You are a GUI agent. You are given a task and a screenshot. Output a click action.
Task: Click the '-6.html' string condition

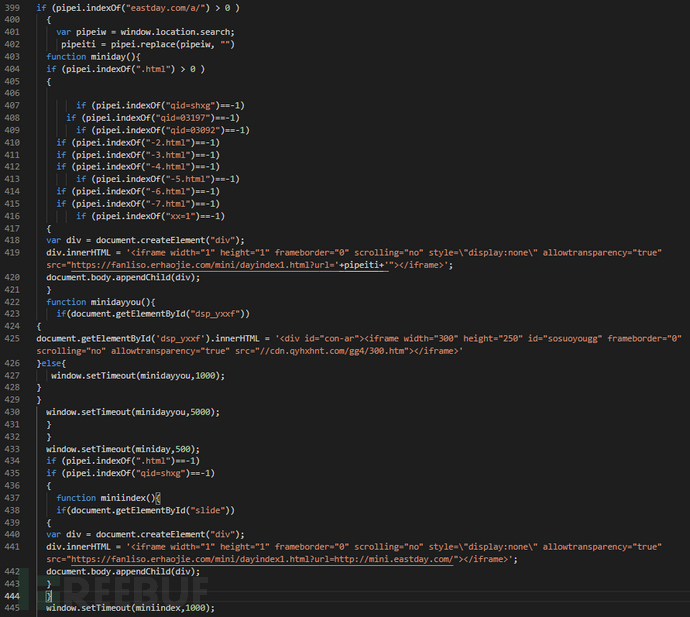tap(138, 191)
